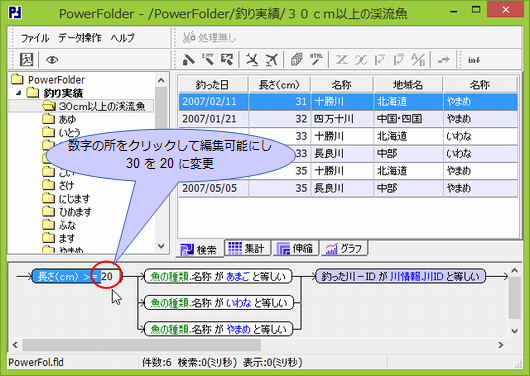Click the stacked pages copy icon

click(x=297, y=60)
